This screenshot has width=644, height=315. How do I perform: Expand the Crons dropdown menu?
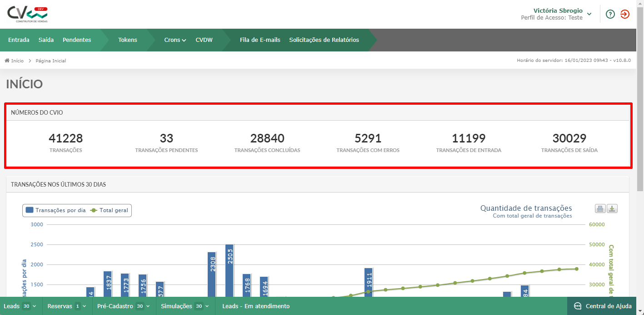[175, 40]
